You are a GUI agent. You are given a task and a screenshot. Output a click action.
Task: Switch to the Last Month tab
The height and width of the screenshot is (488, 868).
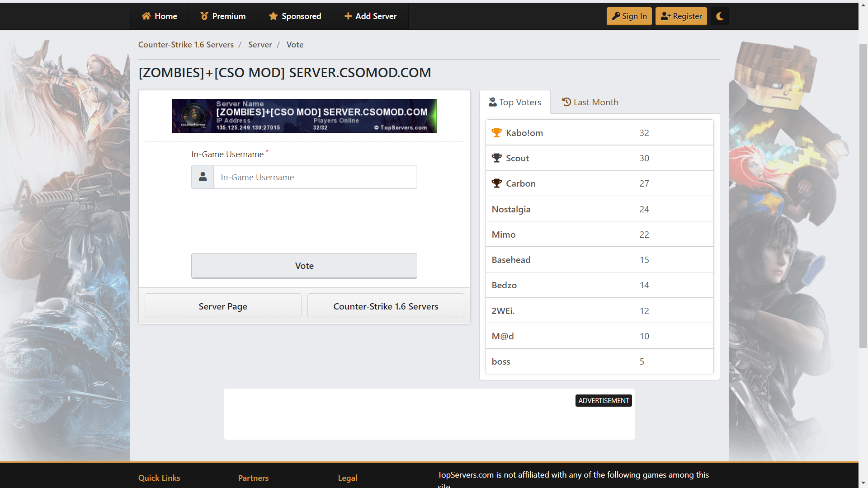[x=590, y=102]
